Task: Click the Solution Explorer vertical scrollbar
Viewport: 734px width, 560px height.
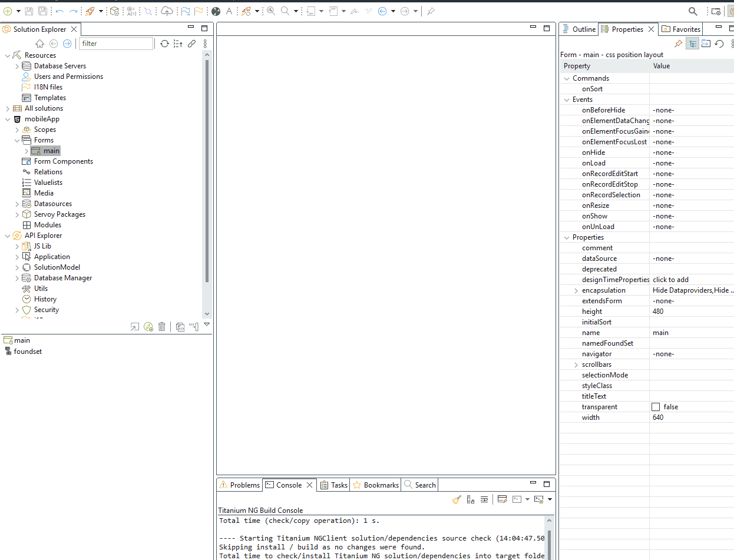Action: (206, 171)
